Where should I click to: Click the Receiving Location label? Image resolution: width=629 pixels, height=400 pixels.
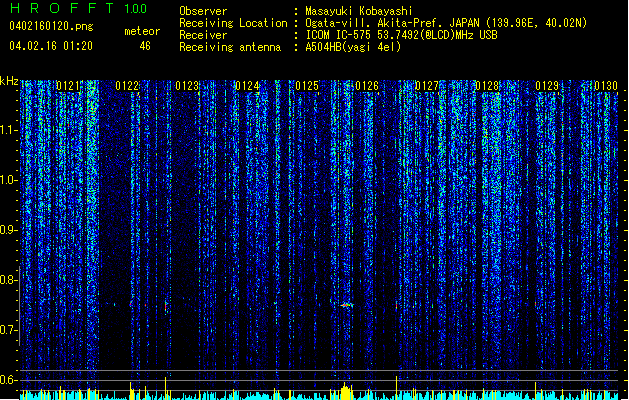233,23
